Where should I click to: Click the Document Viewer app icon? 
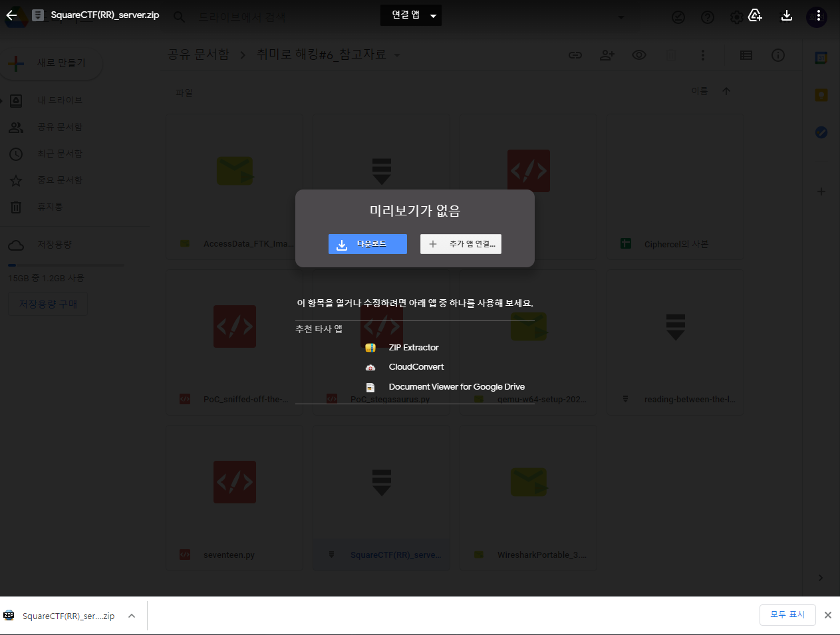pyautogui.click(x=370, y=387)
